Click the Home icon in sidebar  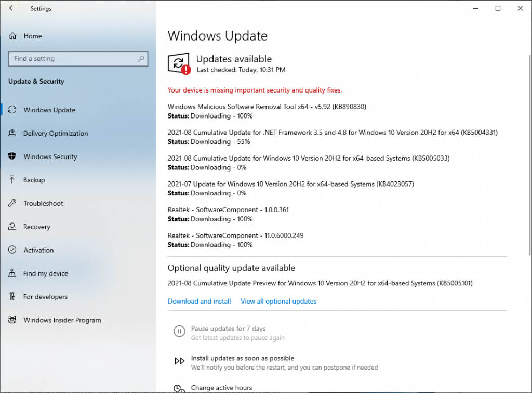12,36
